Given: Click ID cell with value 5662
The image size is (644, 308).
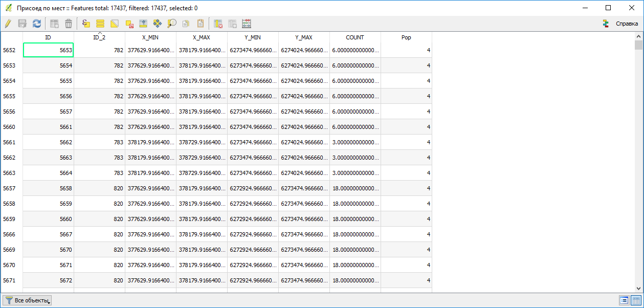Looking at the screenshot, I should (x=49, y=142).
